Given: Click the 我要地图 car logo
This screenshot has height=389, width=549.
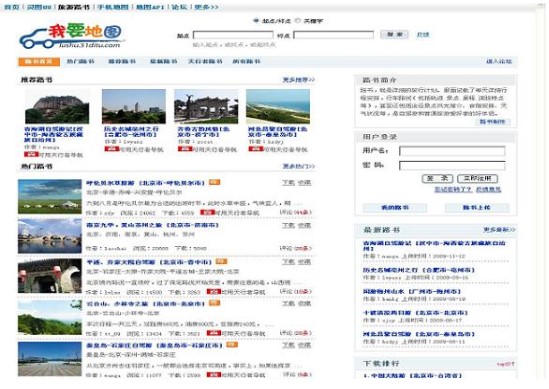Looking at the screenshot, I should (71, 36).
